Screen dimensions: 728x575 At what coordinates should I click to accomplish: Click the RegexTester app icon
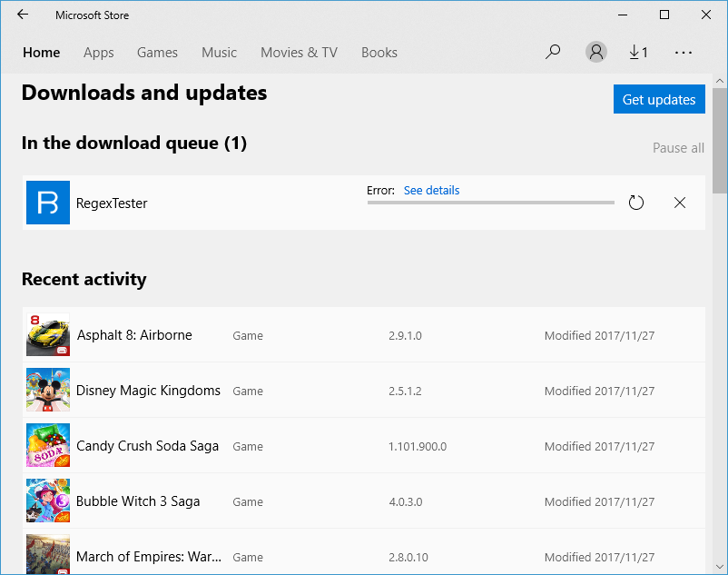(48, 203)
